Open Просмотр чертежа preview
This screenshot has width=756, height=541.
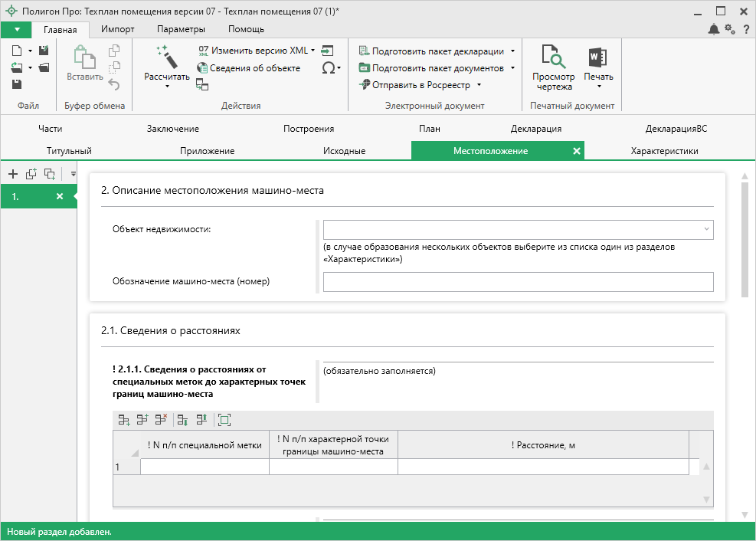pos(553,67)
